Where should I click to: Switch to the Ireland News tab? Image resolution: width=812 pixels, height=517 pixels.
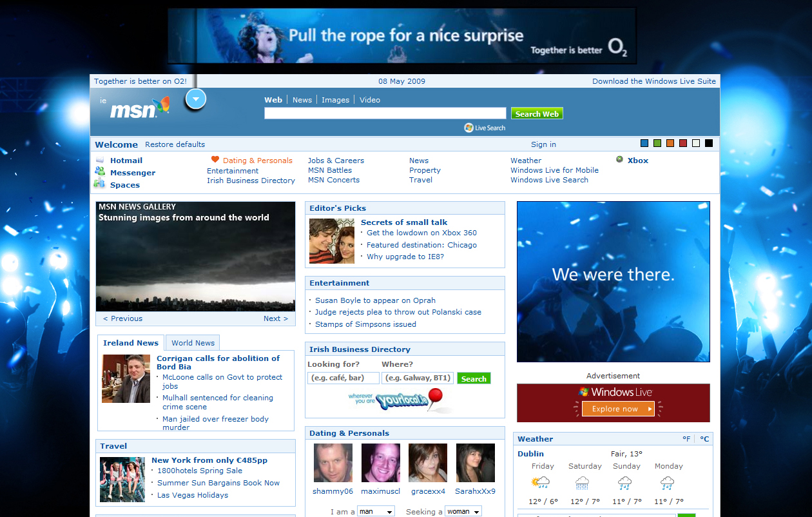click(131, 343)
